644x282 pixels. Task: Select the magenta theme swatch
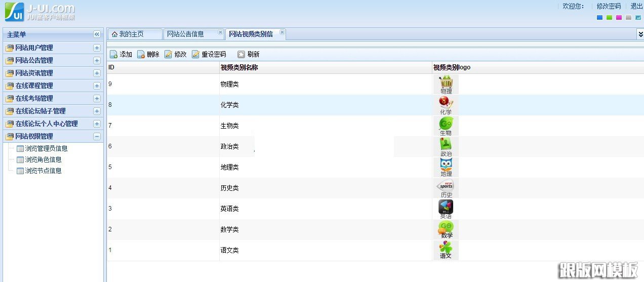(x=619, y=18)
